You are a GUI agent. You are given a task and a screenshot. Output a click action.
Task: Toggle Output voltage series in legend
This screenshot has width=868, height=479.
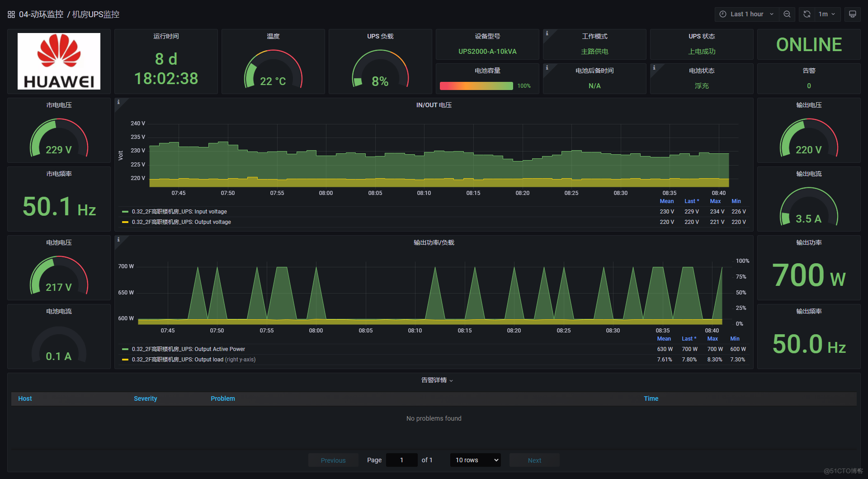tap(181, 222)
